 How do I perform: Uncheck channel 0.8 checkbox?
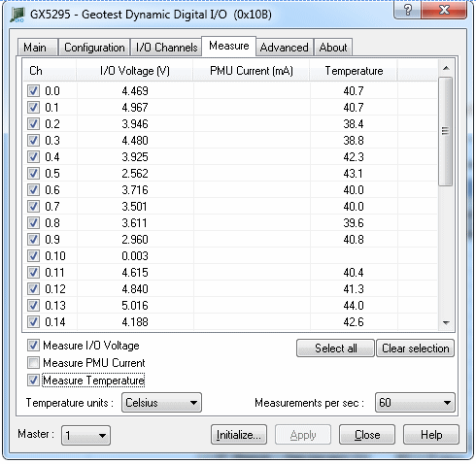coord(33,223)
